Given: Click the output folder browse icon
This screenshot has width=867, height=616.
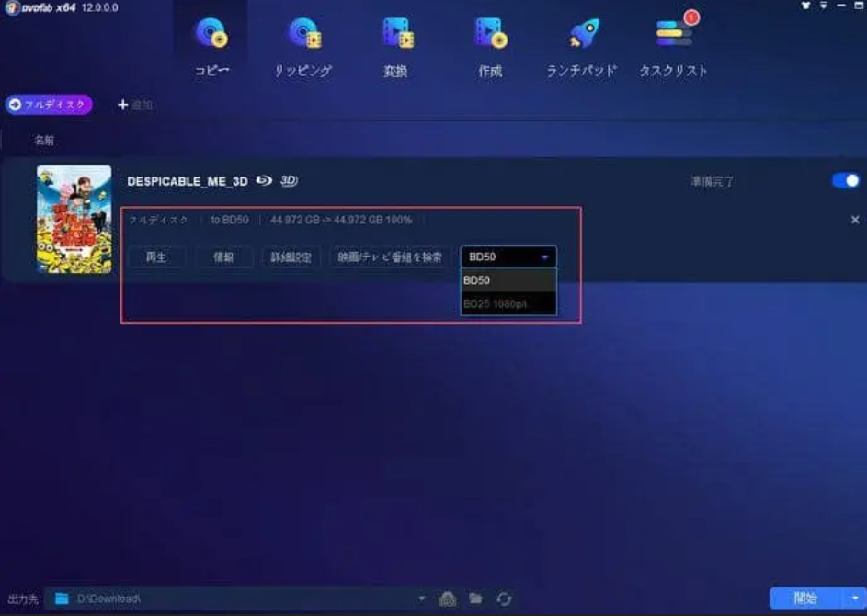Looking at the screenshot, I should tap(475, 599).
